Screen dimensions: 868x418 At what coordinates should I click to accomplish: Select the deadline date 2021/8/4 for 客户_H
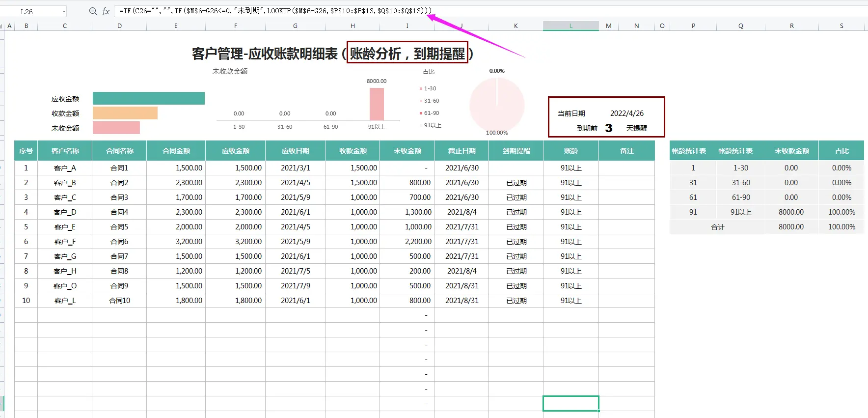(x=461, y=271)
